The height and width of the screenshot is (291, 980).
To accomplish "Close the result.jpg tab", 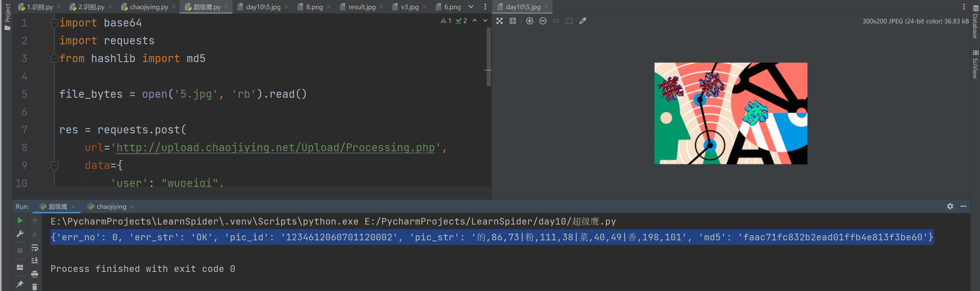I will pyautogui.click(x=381, y=7).
